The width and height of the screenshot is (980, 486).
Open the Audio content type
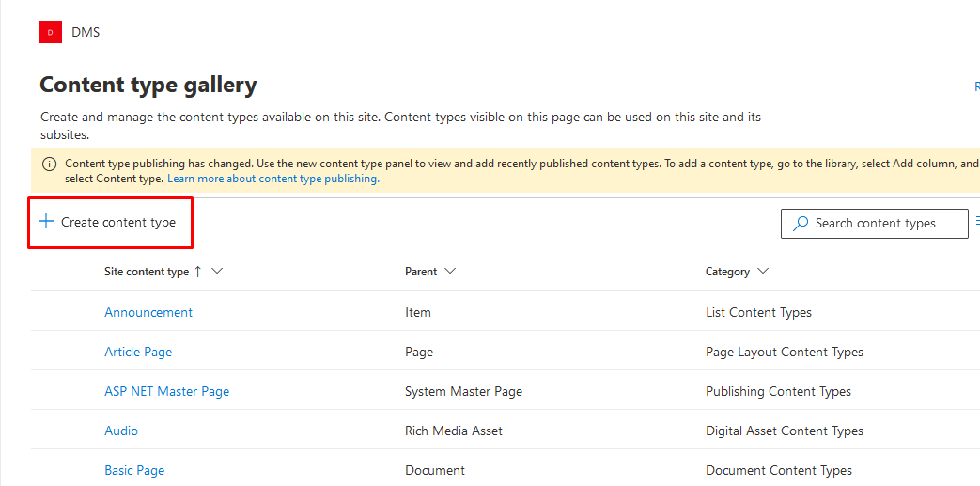(121, 431)
